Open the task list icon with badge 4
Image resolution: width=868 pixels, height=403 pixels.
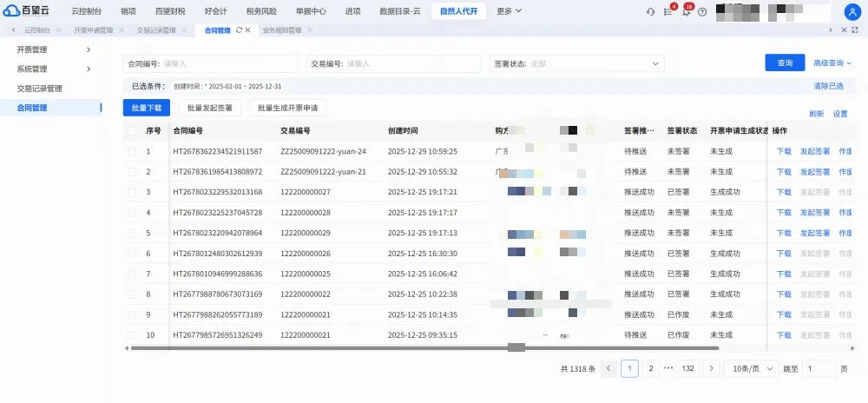[x=668, y=11]
